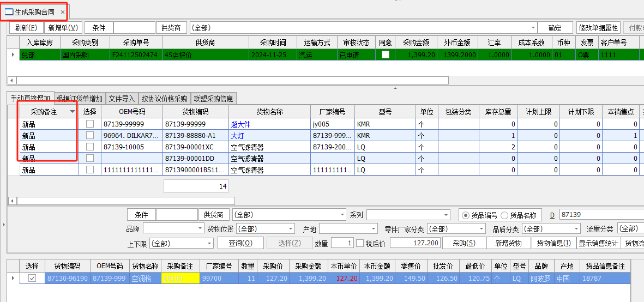Click the 查询(Q) button
644x302 pixels.
tap(240, 243)
